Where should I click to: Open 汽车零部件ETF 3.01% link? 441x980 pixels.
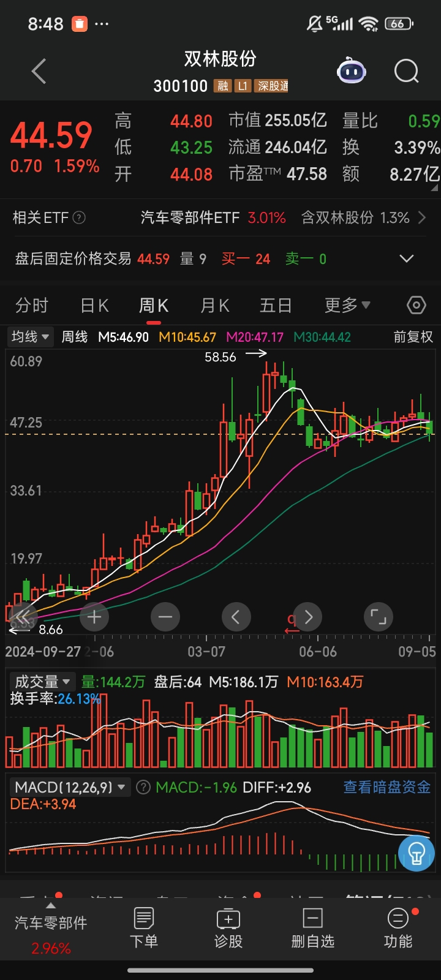click(x=213, y=217)
